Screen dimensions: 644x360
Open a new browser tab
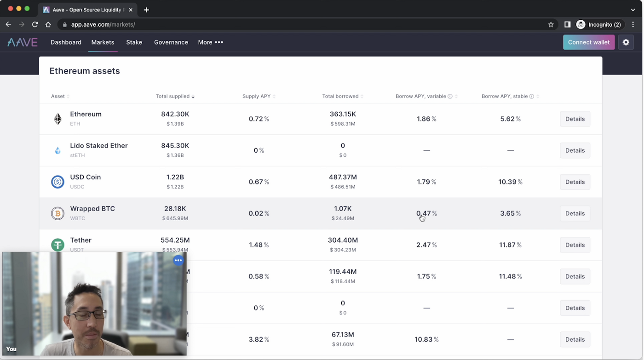146,10
